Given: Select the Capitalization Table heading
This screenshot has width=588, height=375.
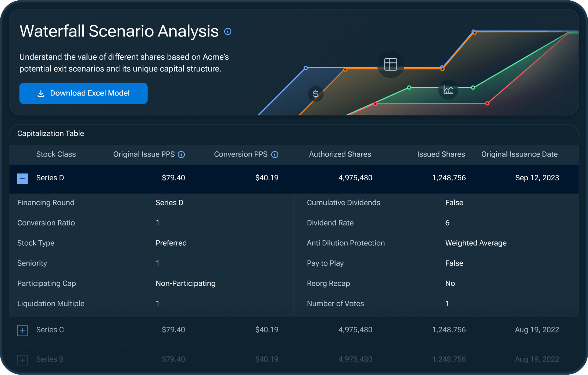Looking at the screenshot, I should 50,133.
